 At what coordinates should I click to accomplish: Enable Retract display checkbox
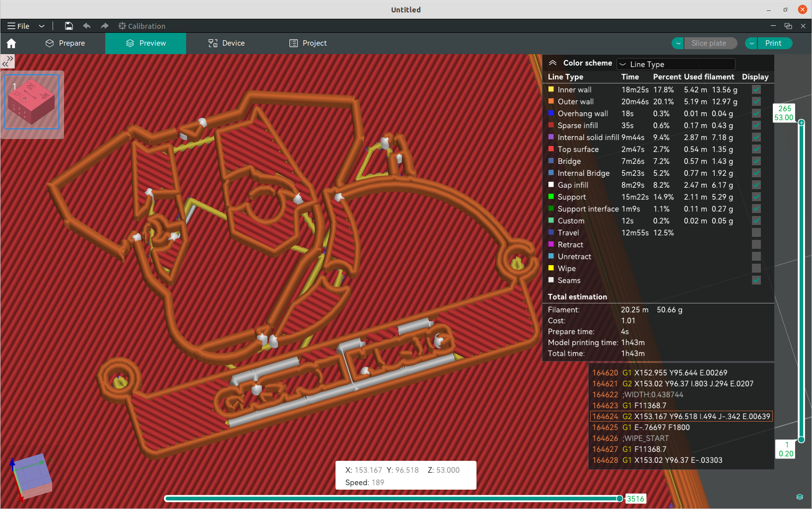[756, 244]
